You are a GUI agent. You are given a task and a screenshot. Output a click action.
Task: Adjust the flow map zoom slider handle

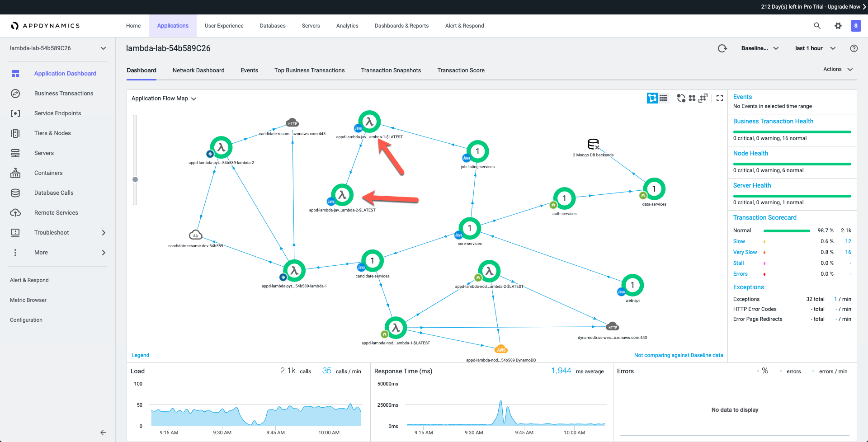tap(135, 179)
